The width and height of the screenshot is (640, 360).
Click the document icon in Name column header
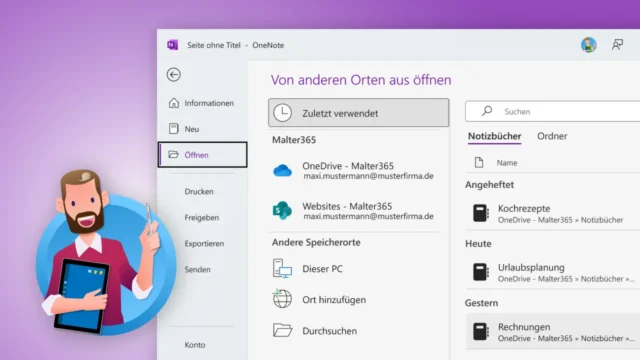tap(479, 162)
